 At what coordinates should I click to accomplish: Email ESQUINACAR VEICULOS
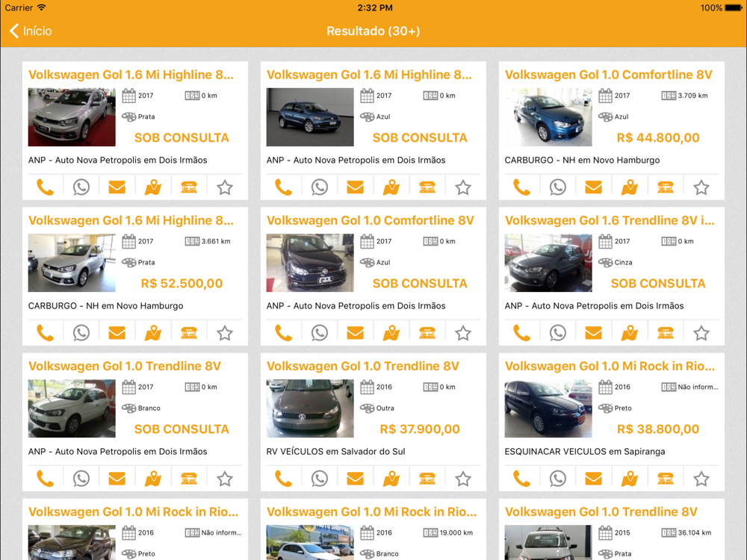point(593,479)
